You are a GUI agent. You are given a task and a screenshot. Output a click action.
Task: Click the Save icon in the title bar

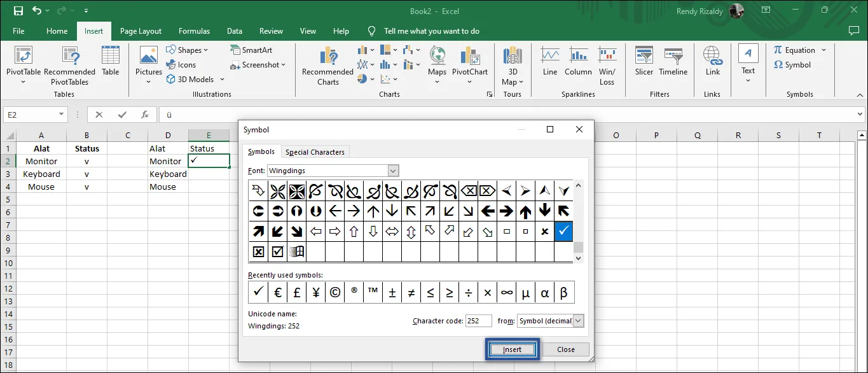18,11
